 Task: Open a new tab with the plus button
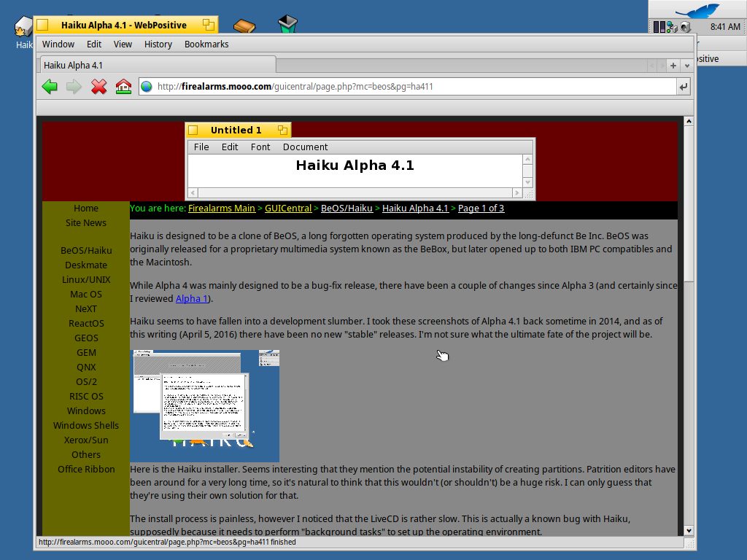coord(673,66)
